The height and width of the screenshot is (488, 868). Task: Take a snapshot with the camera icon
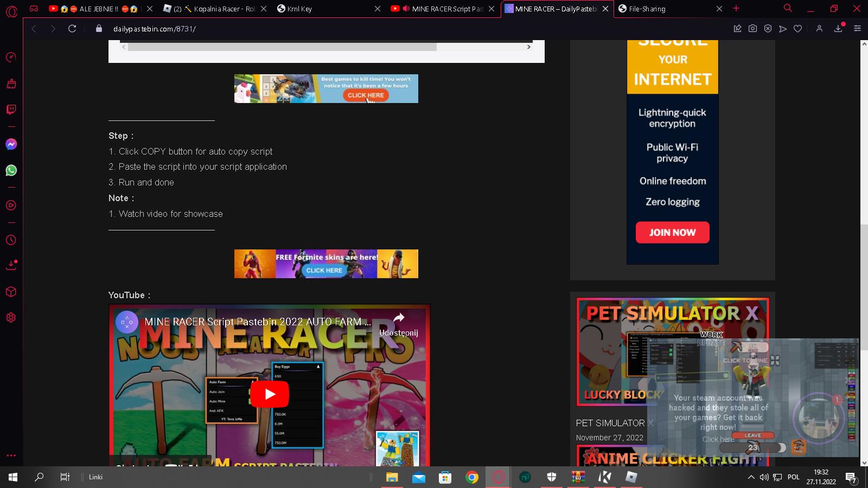tap(752, 29)
